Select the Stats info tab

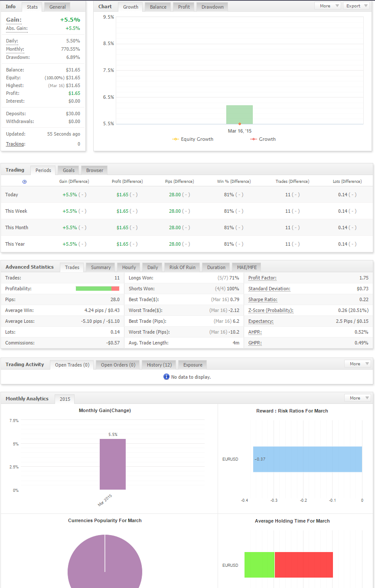click(32, 7)
